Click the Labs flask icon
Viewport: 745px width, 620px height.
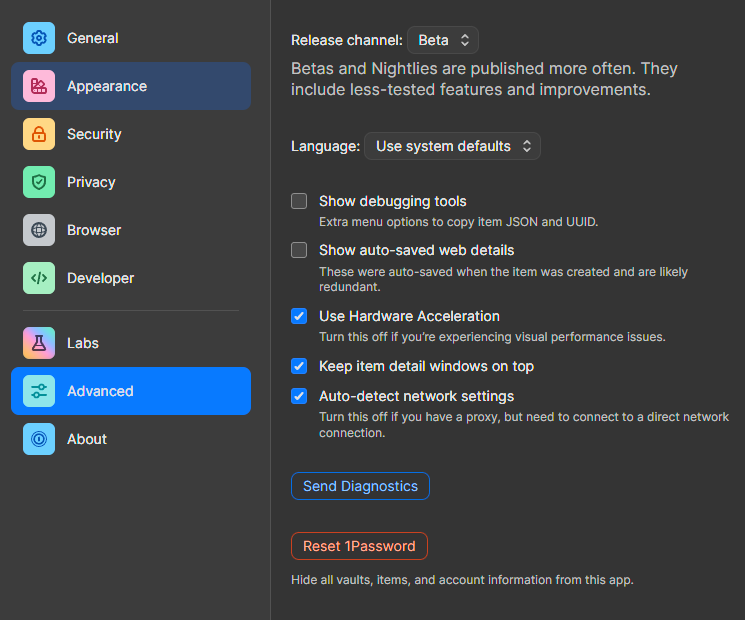(39, 343)
